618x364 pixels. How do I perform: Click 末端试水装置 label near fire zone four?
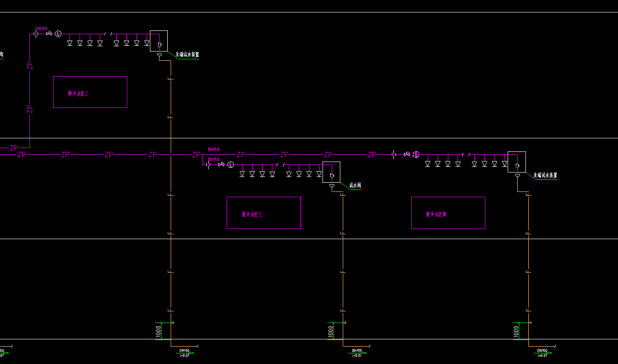pyautogui.click(x=545, y=175)
